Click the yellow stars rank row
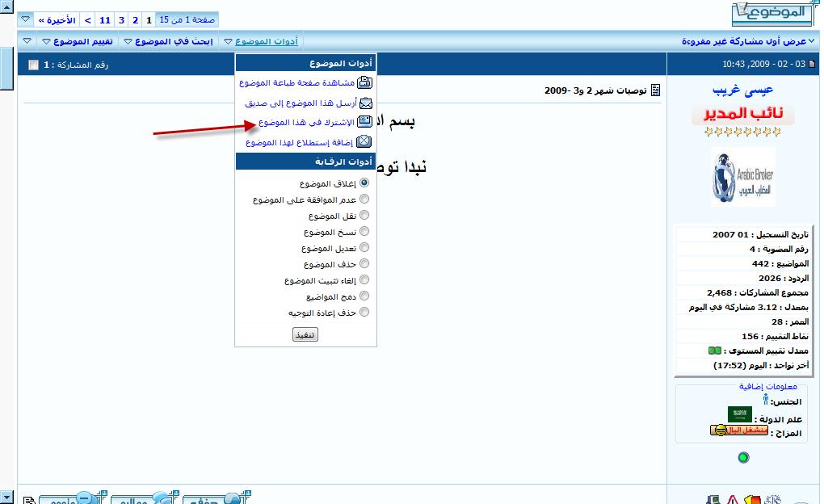 click(742, 132)
